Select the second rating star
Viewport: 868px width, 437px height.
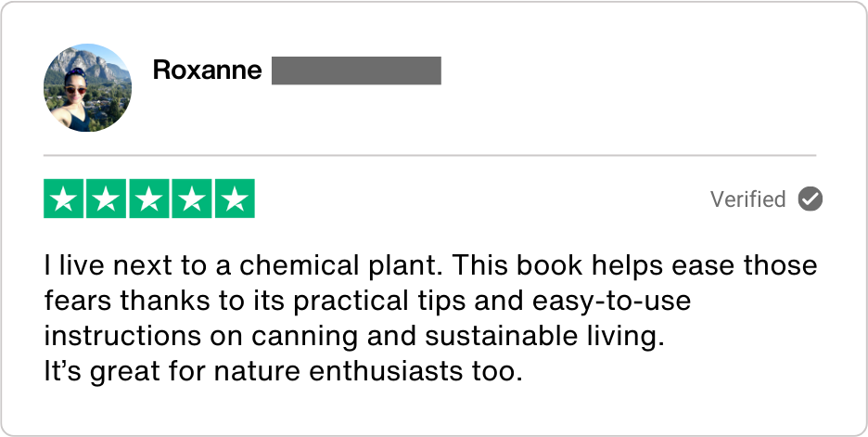coord(107,199)
